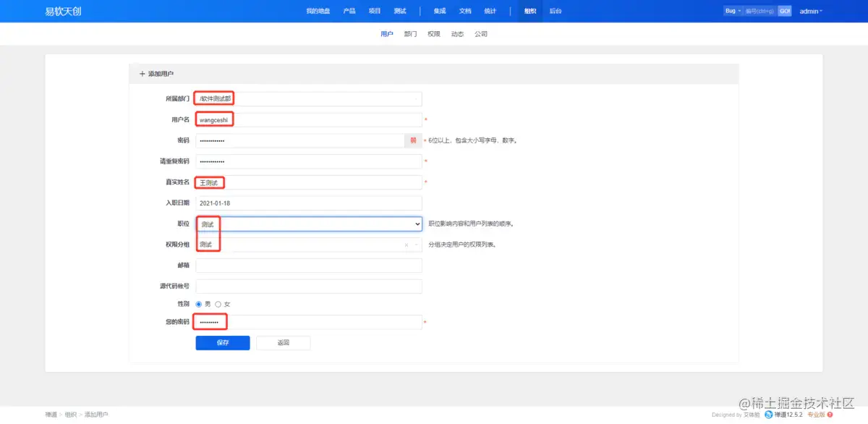Click the 易软天创 logo
The height and width of the screenshot is (424, 868).
(63, 11)
